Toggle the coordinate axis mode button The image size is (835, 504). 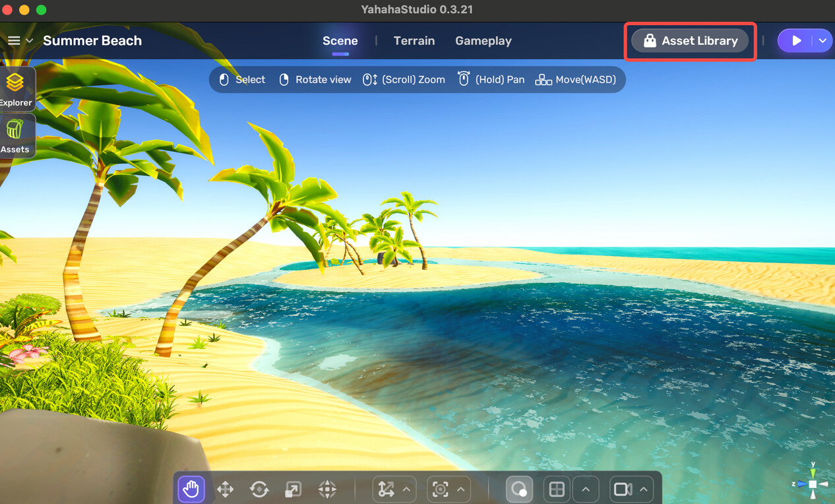click(386, 489)
